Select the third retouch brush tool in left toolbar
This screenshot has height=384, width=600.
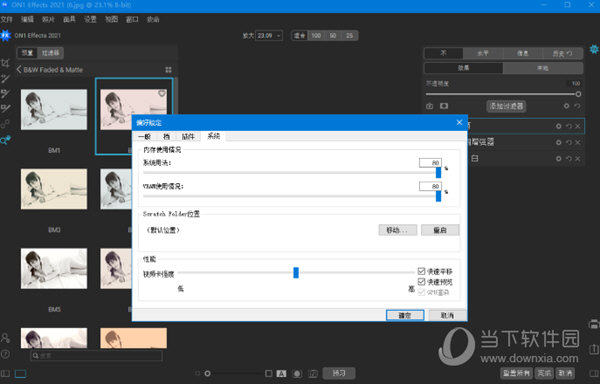tap(5, 94)
